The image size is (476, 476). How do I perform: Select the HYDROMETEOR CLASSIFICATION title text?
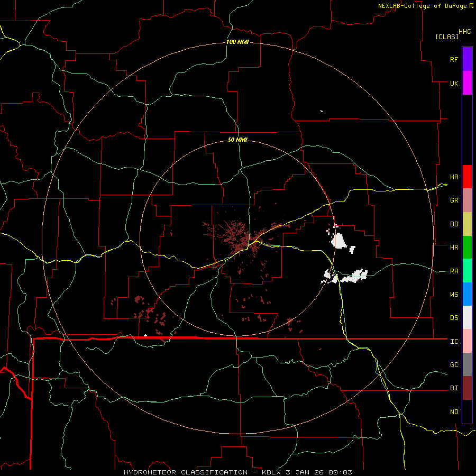pos(186,472)
